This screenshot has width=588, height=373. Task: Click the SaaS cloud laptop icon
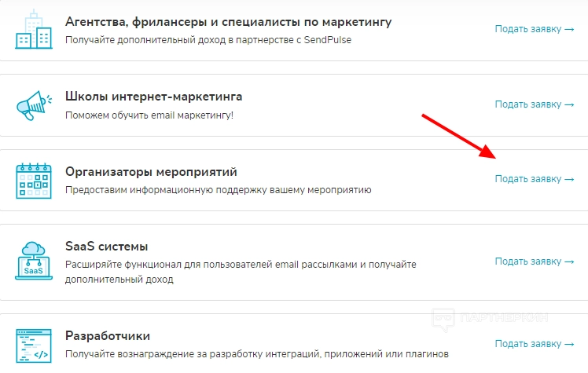33,261
